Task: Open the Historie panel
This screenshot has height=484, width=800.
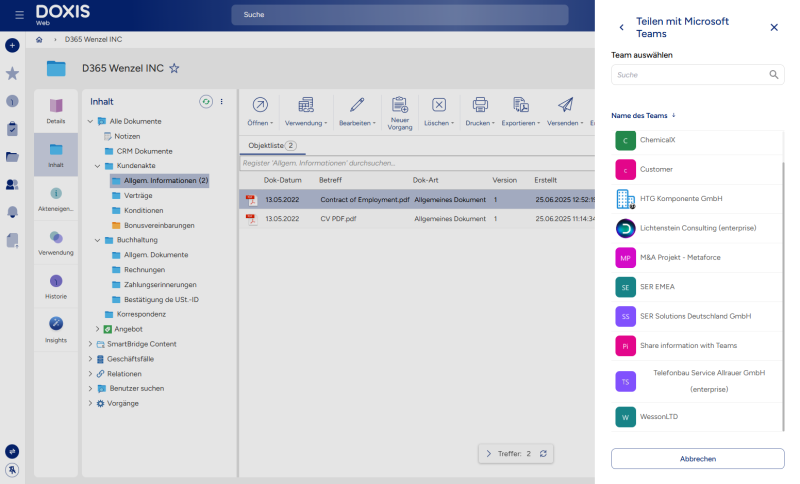Action: 56,287
